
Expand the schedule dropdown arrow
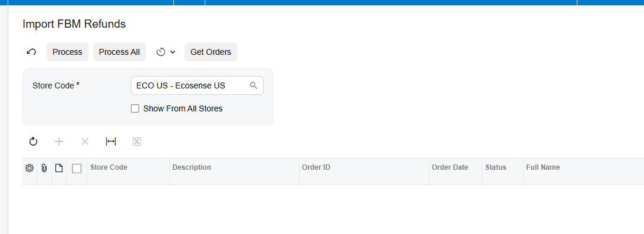pos(173,52)
